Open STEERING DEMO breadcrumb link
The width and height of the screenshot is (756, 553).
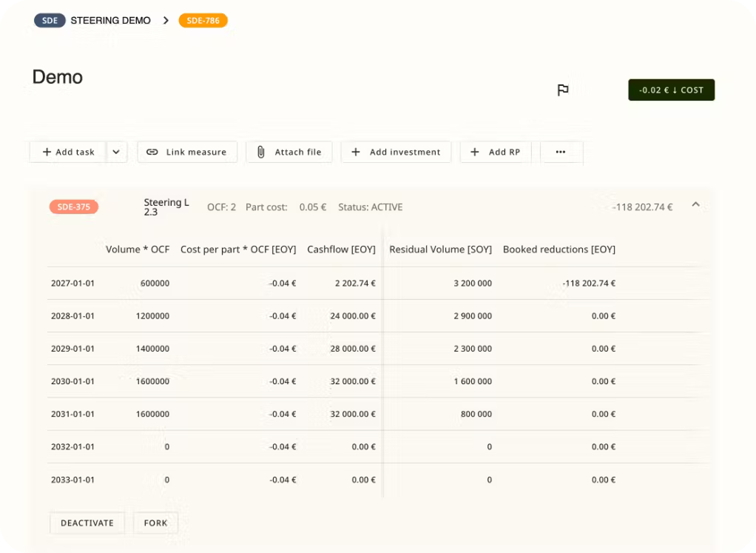[x=110, y=21]
